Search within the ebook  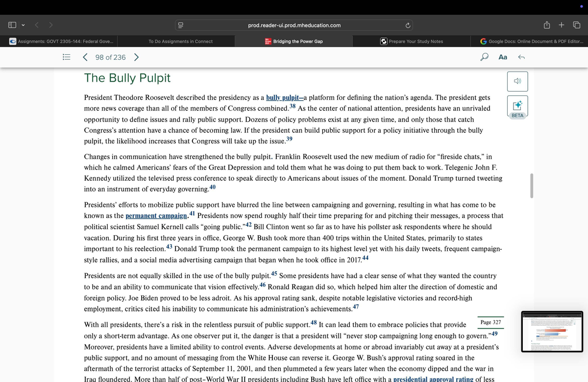click(485, 57)
